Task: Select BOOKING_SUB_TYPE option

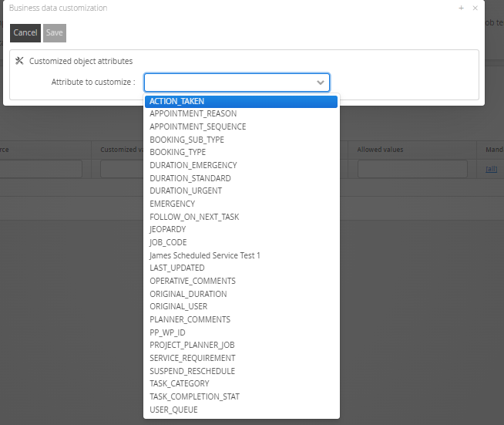Action: click(x=241, y=140)
